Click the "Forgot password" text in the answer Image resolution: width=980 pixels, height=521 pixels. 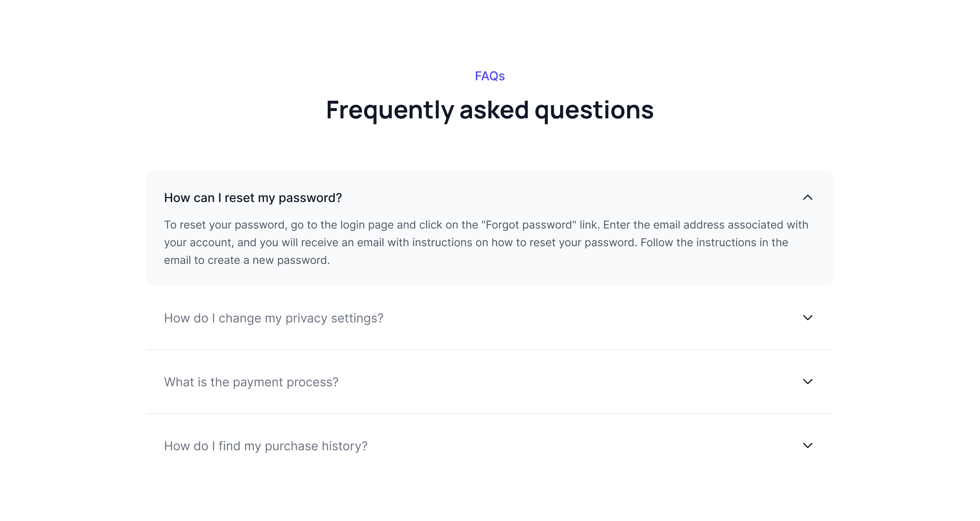pyautogui.click(x=529, y=225)
